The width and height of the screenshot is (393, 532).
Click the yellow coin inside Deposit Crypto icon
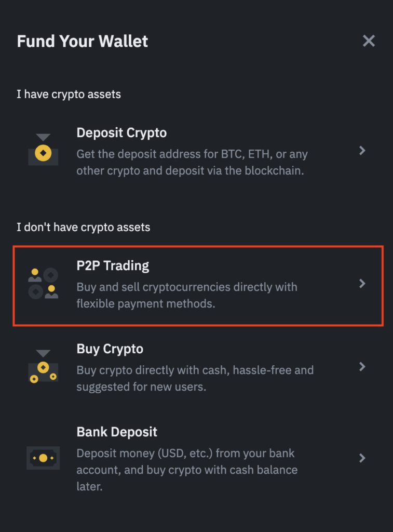tap(43, 153)
